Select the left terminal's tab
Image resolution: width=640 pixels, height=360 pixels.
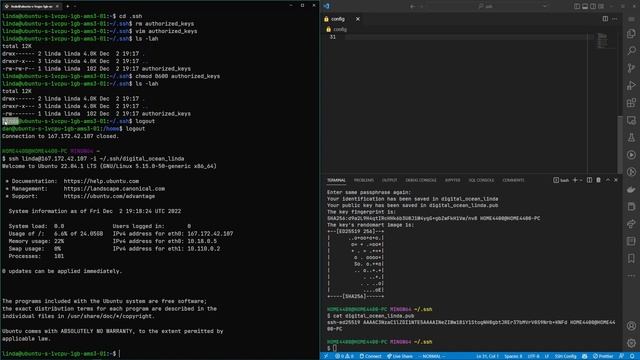tap(32, 6)
